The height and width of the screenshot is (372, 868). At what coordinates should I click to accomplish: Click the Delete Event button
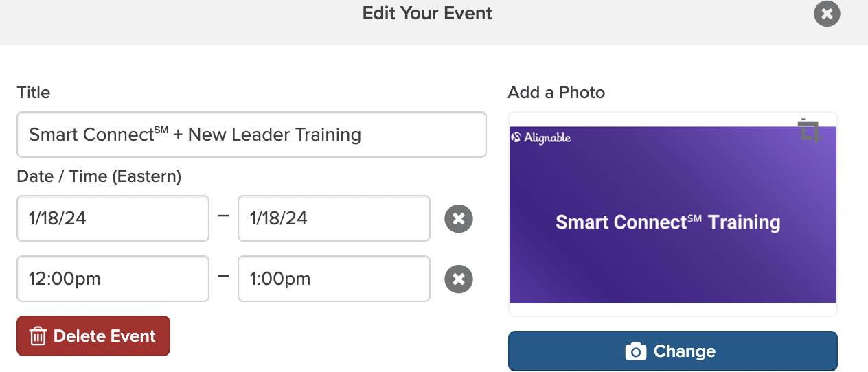point(93,336)
